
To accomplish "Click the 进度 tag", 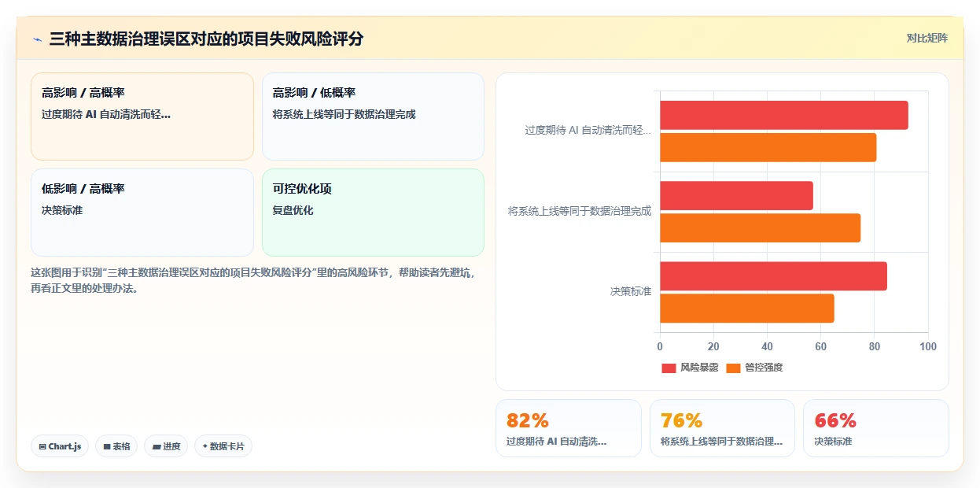I will [x=166, y=446].
